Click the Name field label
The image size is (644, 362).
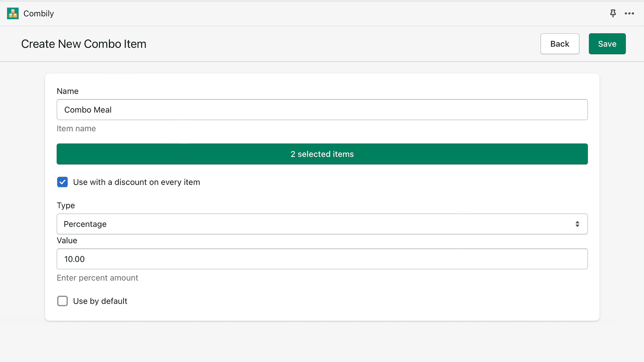click(68, 91)
